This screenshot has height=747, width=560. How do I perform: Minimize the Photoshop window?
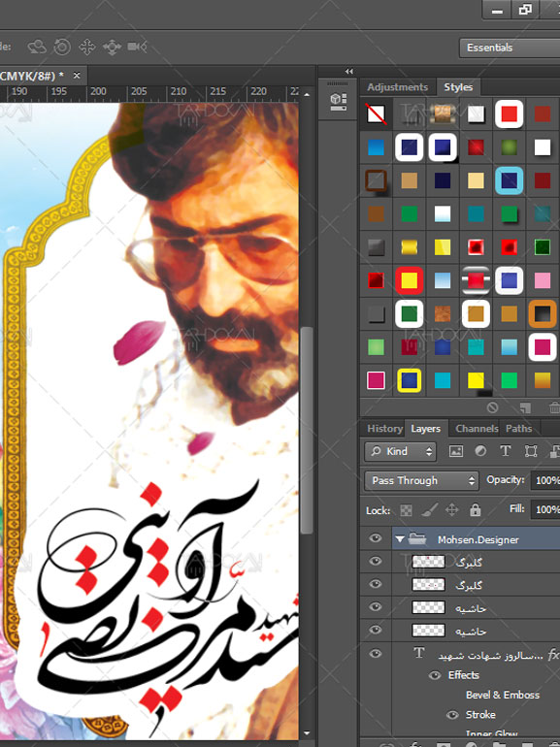tap(497, 10)
